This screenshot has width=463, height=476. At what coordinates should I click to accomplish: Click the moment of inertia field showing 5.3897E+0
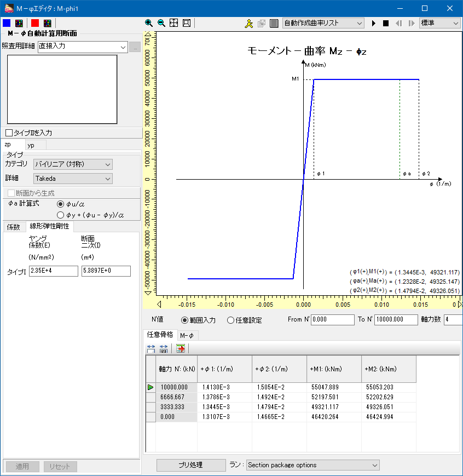106,271
